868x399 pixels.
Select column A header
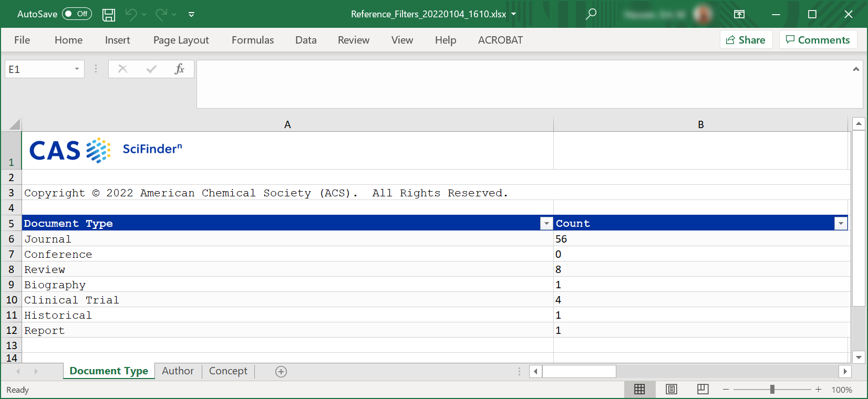[x=287, y=124]
